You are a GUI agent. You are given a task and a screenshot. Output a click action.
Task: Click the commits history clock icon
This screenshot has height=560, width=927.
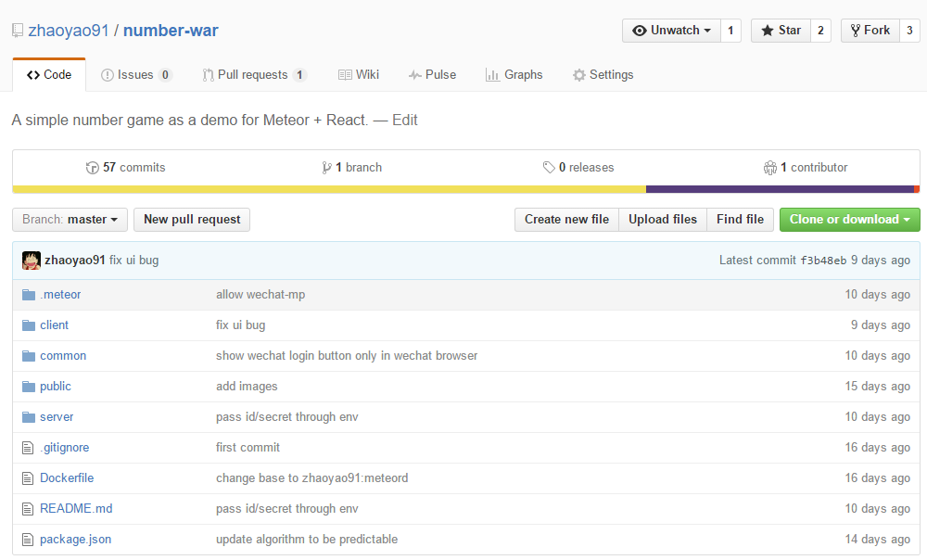(x=92, y=168)
